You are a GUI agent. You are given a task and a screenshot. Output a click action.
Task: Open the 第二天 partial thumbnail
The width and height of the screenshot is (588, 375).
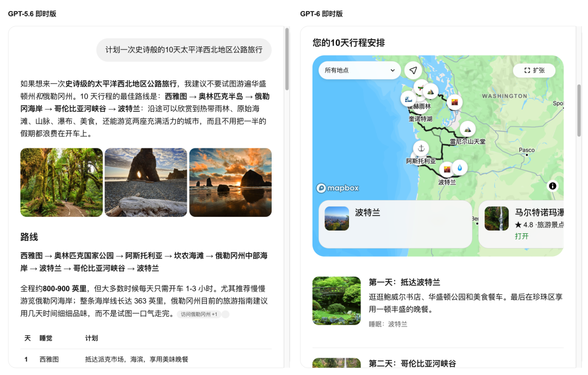coord(337,362)
